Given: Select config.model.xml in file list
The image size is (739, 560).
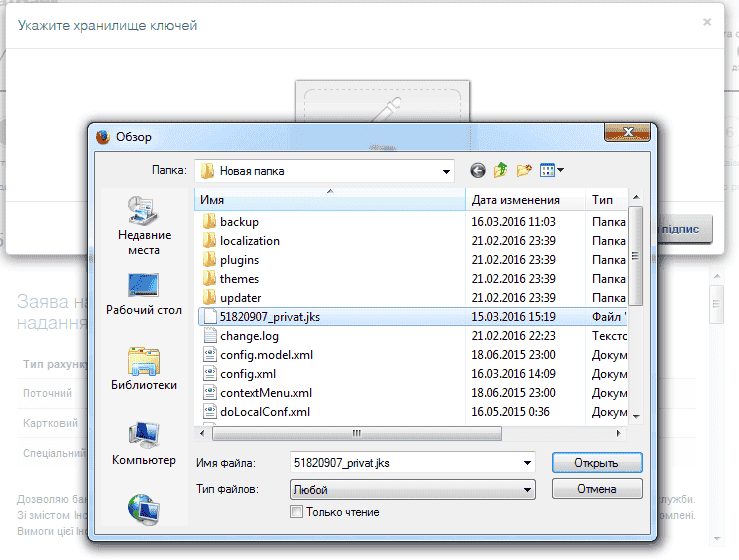Looking at the screenshot, I should [266, 354].
